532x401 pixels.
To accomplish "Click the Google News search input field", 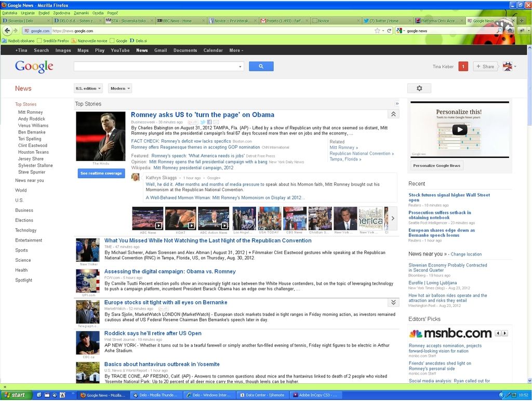I will 156,66.
